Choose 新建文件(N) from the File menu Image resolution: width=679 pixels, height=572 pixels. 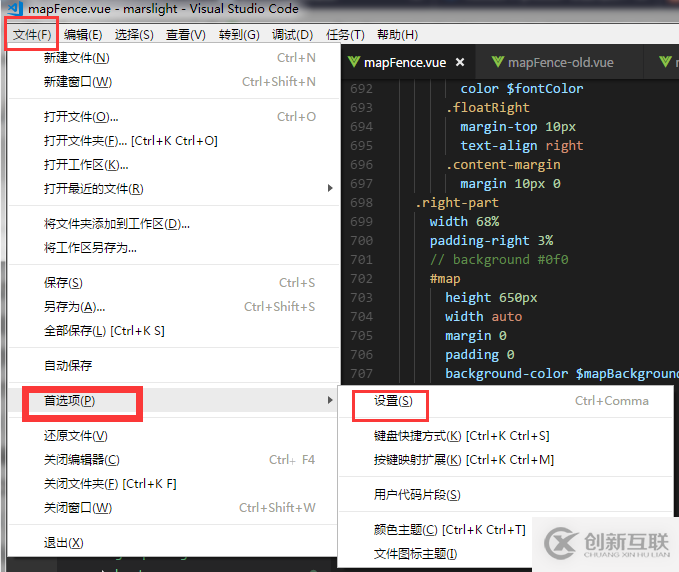click(x=173, y=58)
